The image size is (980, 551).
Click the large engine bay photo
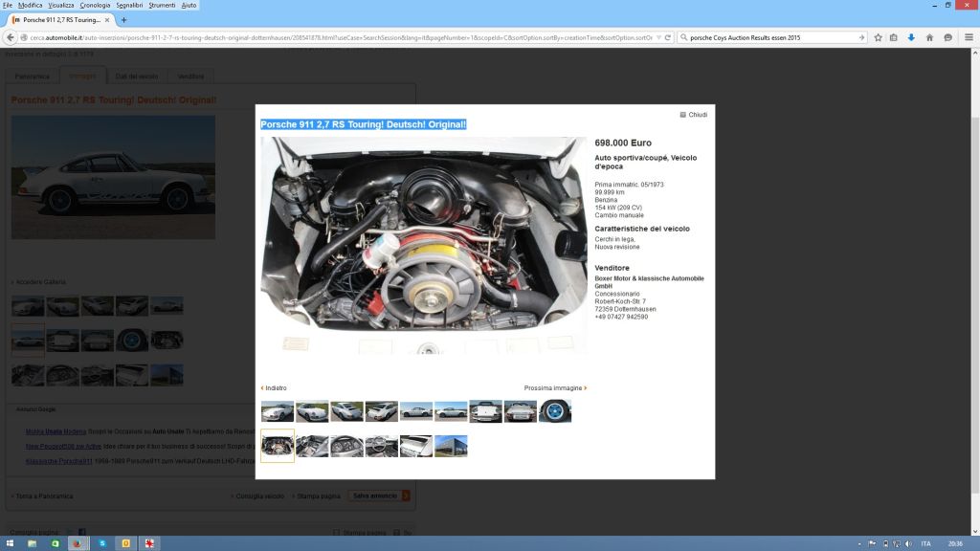click(424, 246)
